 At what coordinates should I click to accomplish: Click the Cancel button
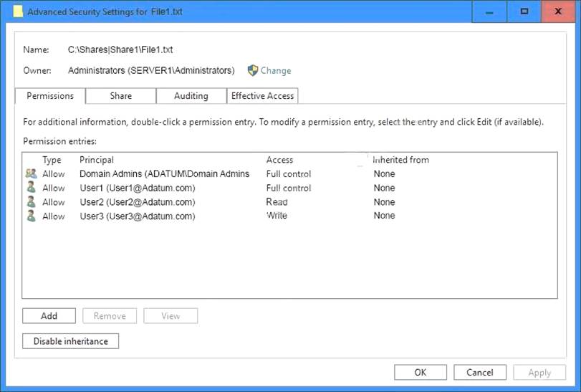[x=480, y=373]
